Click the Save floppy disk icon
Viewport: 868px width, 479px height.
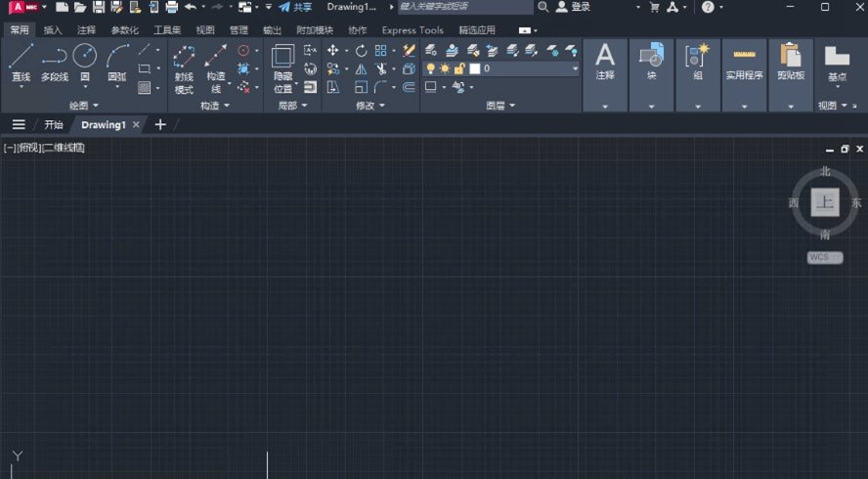point(99,7)
